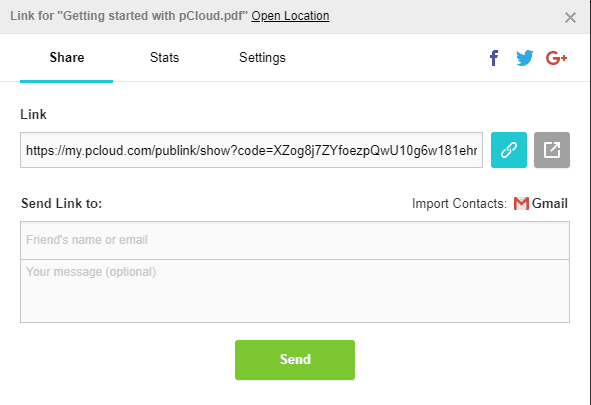Share the link on Twitter
Image resolution: width=591 pixels, height=405 pixels.
coord(525,58)
